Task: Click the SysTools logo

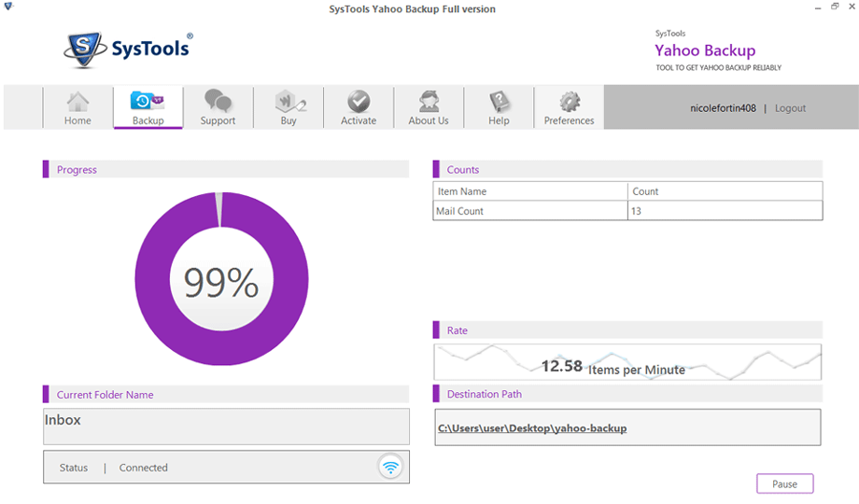Action: pos(129,49)
